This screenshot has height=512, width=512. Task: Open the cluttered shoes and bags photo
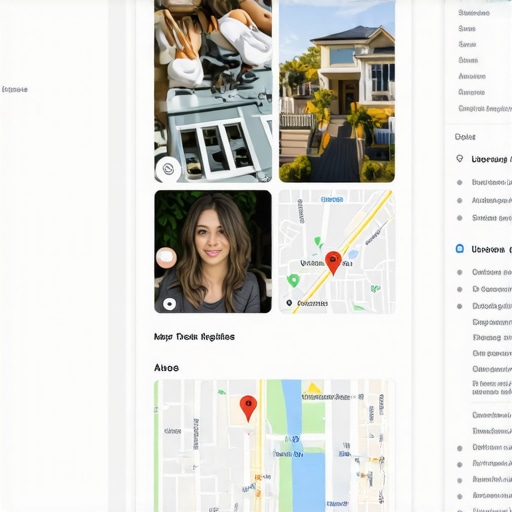tap(213, 91)
